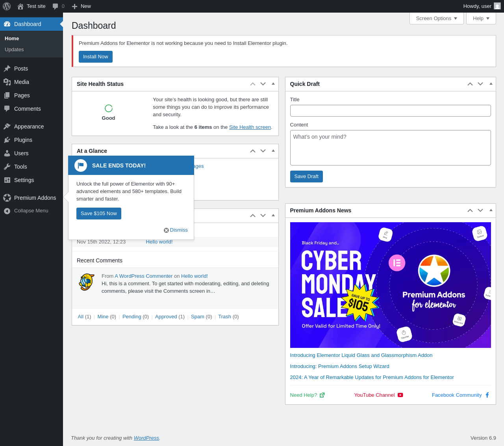The image size is (504, 446).
Task: Click the user avatar in admin bar
Action: [x=497, y=6]
